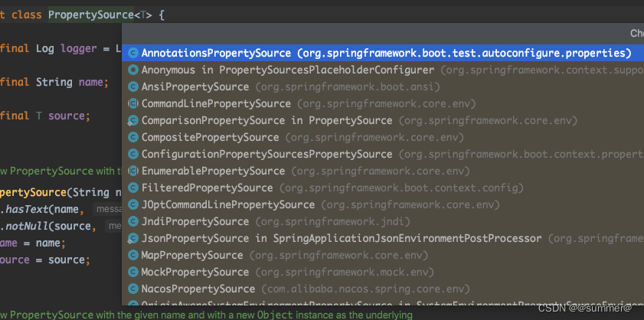Click the notNull method call
Viewport: 644px width, 320px height.
(x=27, y=227)
